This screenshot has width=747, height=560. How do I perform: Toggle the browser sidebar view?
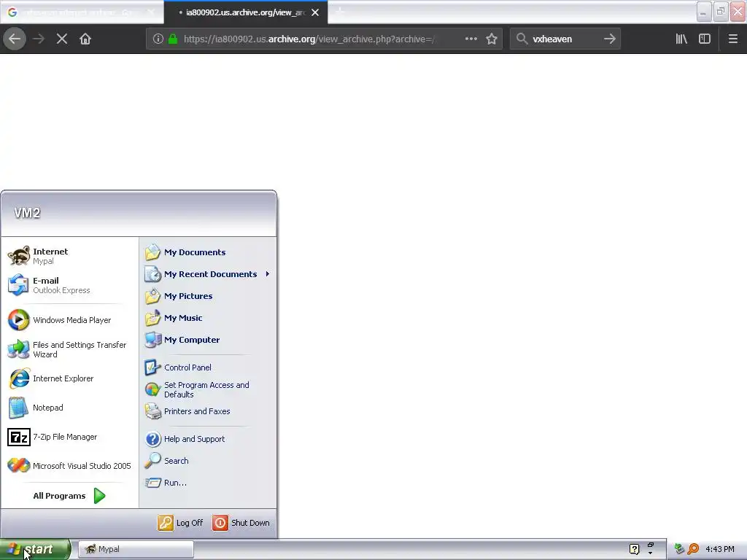point(705,39)
